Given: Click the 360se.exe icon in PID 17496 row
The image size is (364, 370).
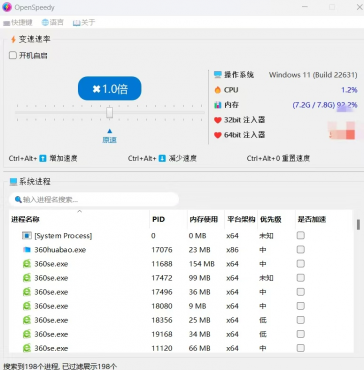Looking at the screenshot, I should (x=27, y=292).
